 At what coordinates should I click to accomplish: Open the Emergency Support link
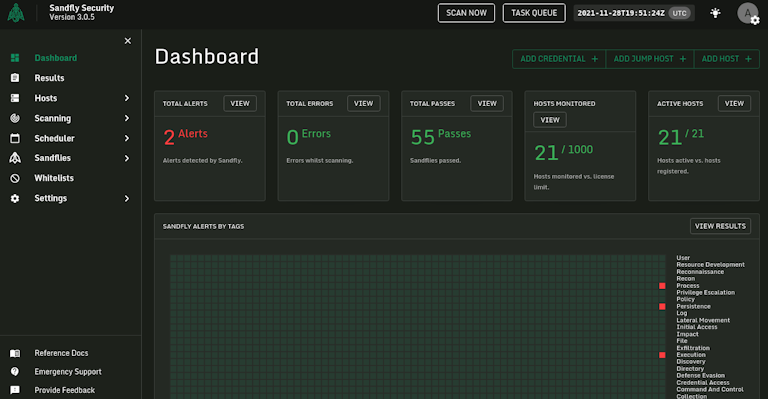(x=68, y=372)
